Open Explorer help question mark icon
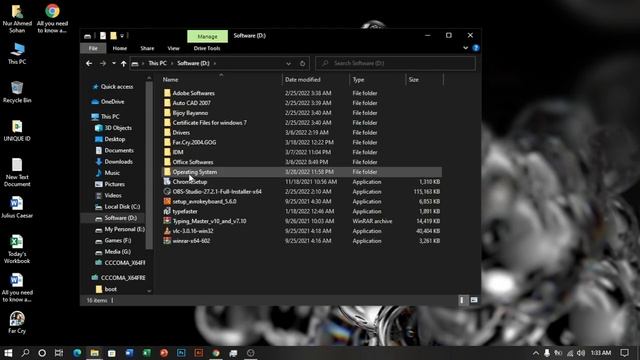Viewport: 640px width, 360px height. pyautogui.click(x=476, y=48)
